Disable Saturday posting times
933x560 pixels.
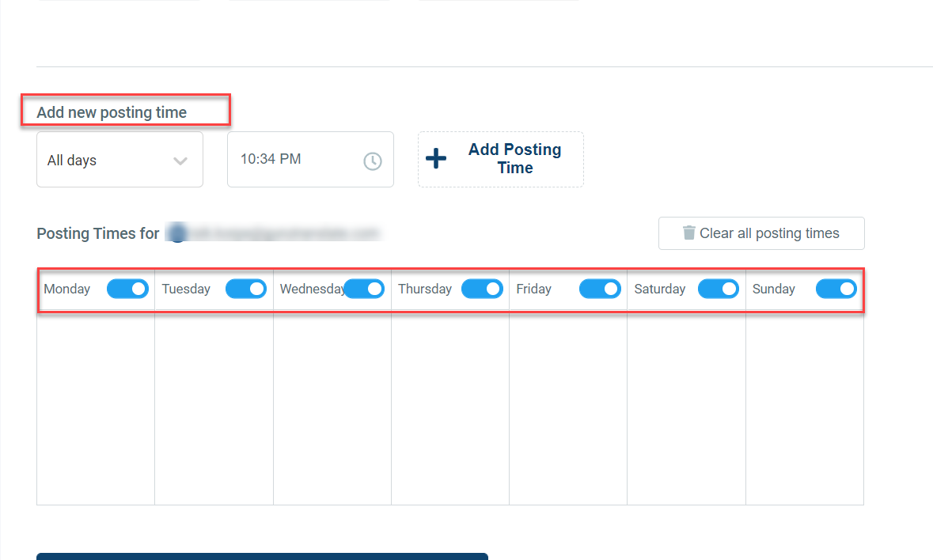coord(718,289)
